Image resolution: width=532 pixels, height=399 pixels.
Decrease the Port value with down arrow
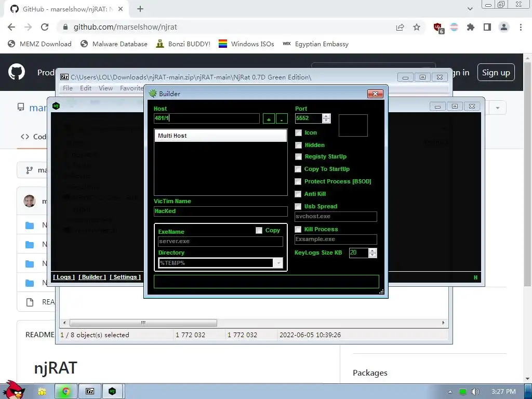(x=326, y=121)
